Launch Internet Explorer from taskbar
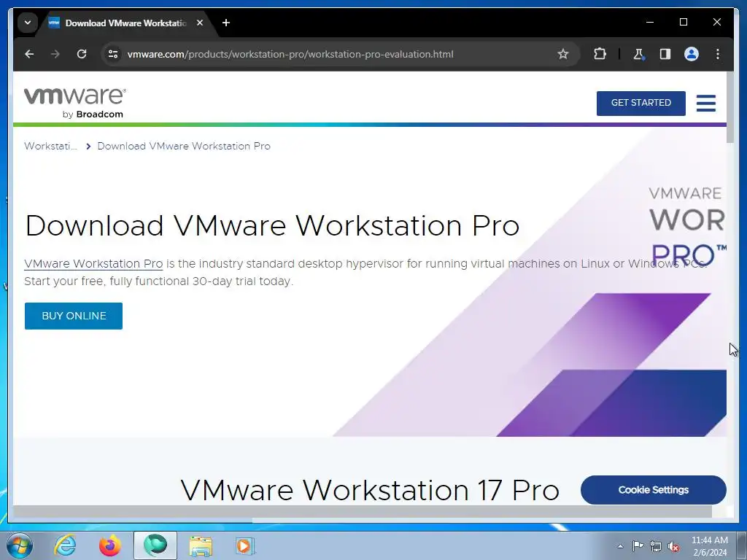The height and width of the screenshot is (560, 747). pos(65,545)
